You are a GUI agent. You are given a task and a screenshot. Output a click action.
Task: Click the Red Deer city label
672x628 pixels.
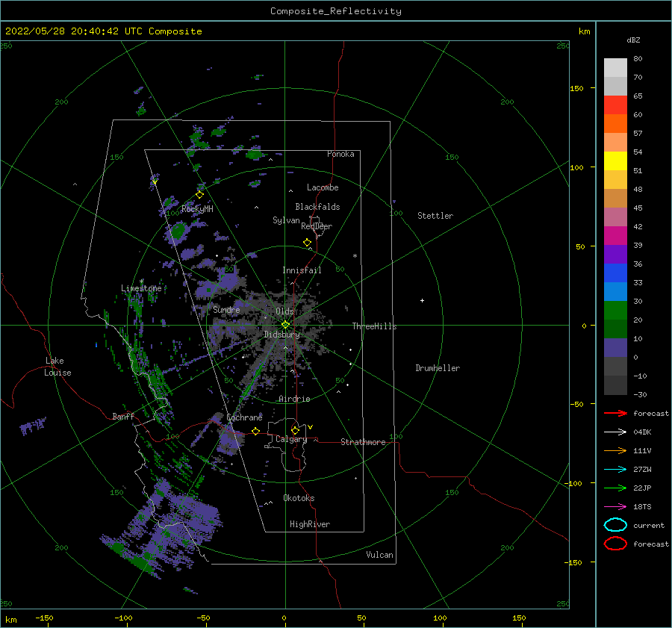pyautogui.click(x=317, y=226)
